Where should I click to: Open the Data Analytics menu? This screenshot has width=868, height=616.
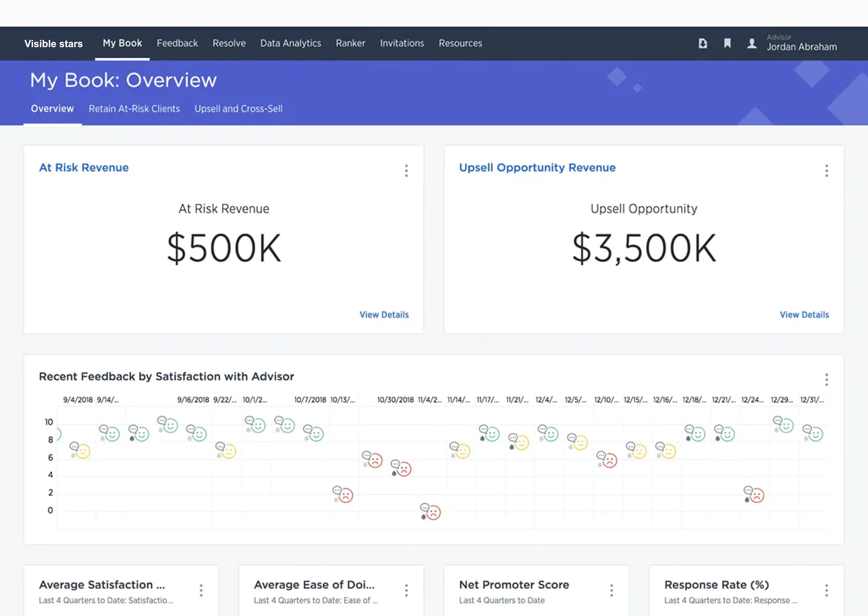coord(291,43)
